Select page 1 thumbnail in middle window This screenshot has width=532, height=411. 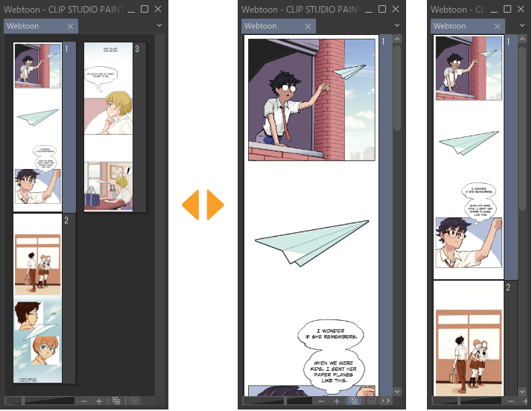pos(311,215)
